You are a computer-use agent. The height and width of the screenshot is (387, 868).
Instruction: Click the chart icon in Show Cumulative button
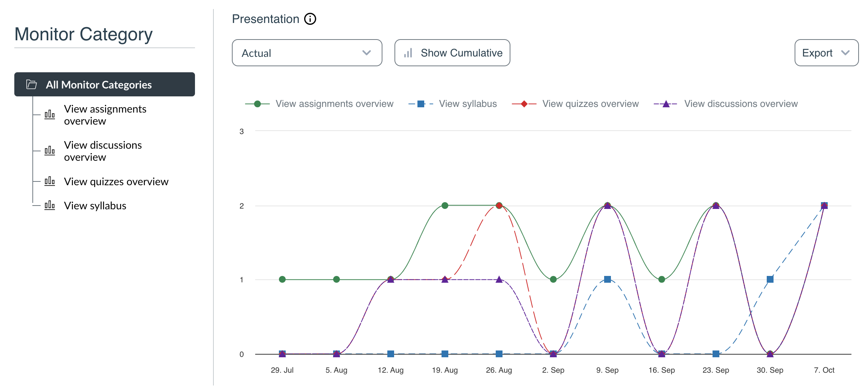[x=408, y=53]
